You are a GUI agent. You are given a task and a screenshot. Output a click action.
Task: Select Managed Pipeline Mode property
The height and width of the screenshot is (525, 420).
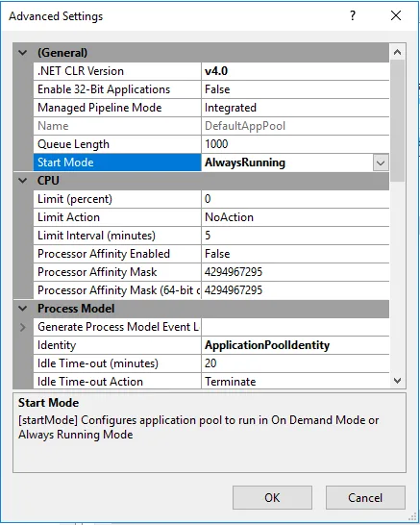(x=117, y=108)
